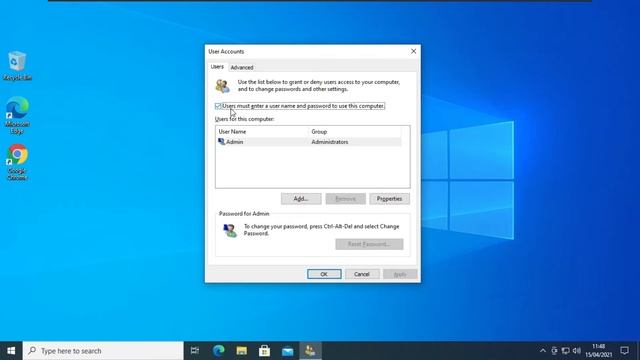Click the Administrators group cell
This screenshot has width=640, height=360.
(330, 142)
